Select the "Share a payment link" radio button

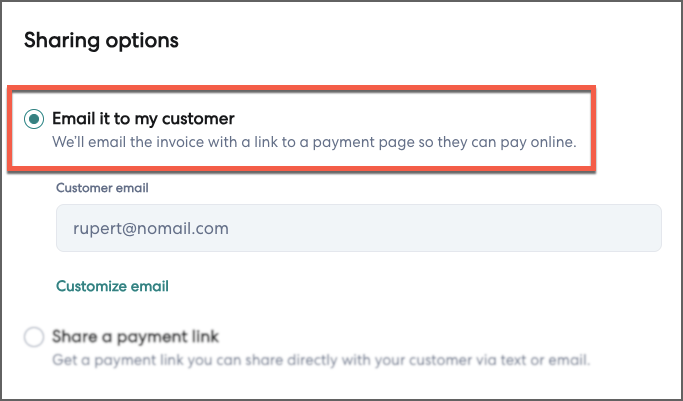point(34,337)
